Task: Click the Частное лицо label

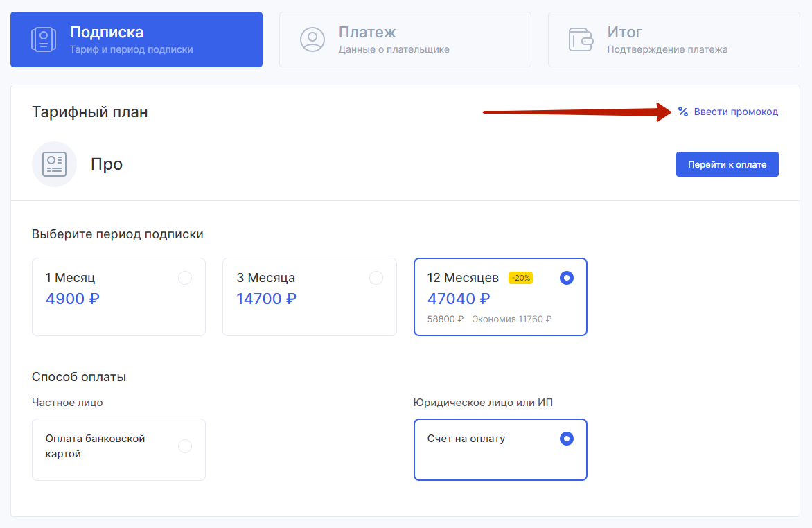Action: 67,403
